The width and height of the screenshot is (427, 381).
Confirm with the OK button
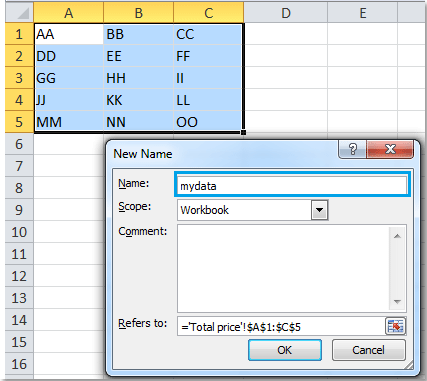tap(285, 350)
